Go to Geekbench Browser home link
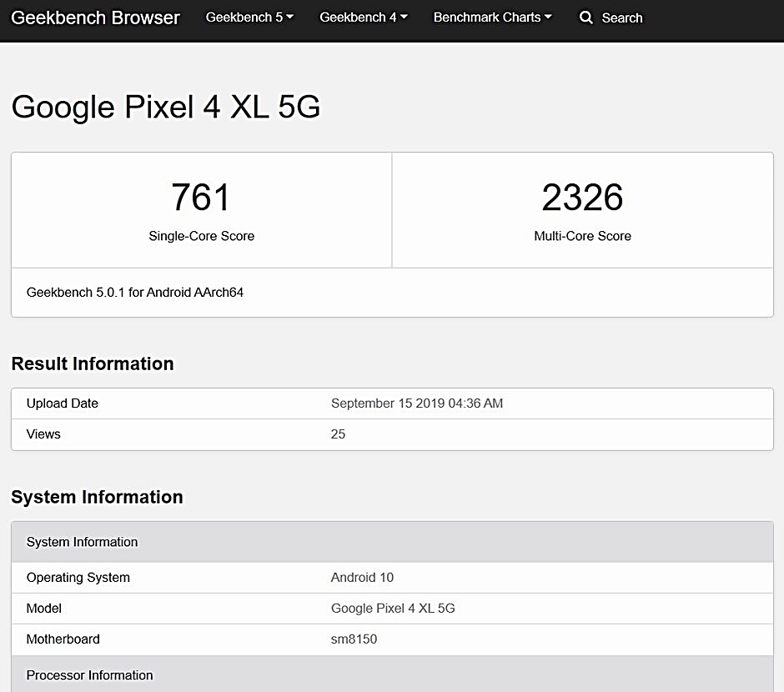 (95, 18)
